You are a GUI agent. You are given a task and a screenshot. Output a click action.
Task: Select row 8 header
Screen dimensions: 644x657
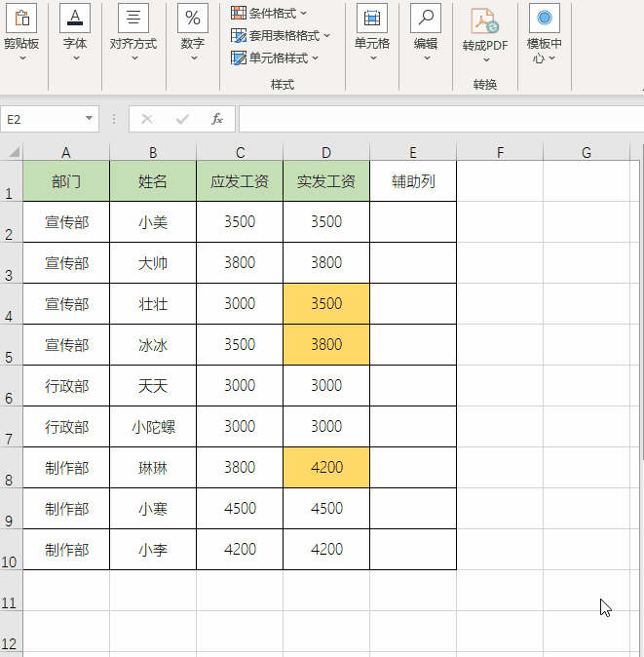(x=12, y=468)
